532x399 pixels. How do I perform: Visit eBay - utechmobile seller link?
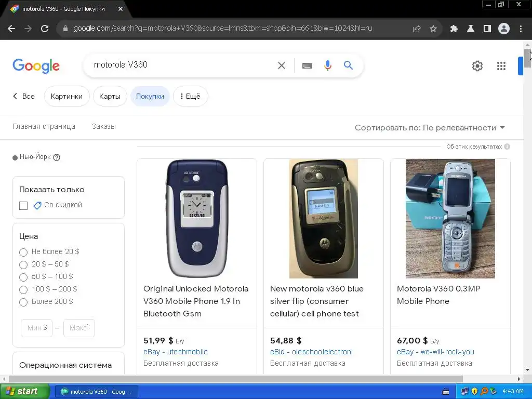[x=176, y=352]
